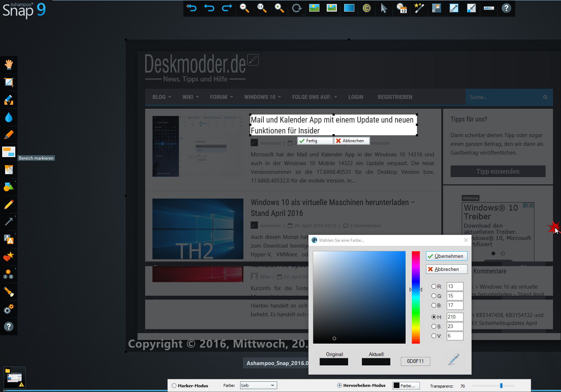The height and width of the screenshot is (392, 561).
Task: Click the hex code field 0D0F11
Action: pos(415,361)
